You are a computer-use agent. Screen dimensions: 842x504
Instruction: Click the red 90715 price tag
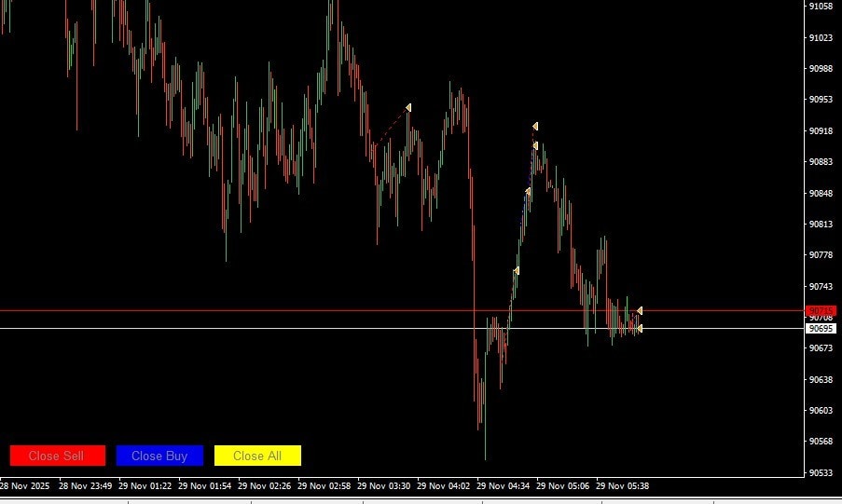click(x=821, y=311)
